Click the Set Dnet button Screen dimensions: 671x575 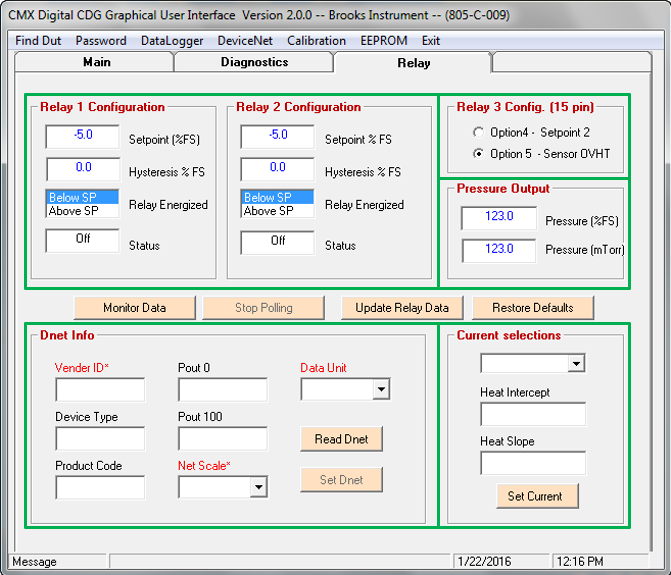coord(341,480)
